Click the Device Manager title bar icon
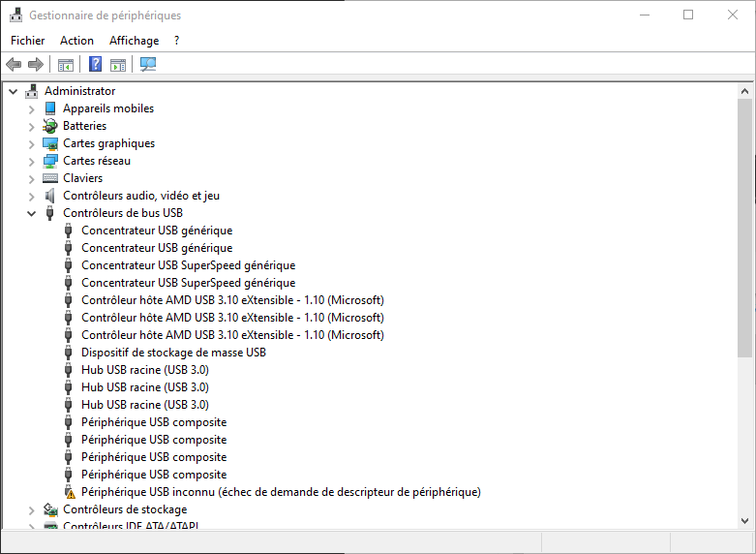The width and height of the screenshot is (756, 554). [15, 15]
